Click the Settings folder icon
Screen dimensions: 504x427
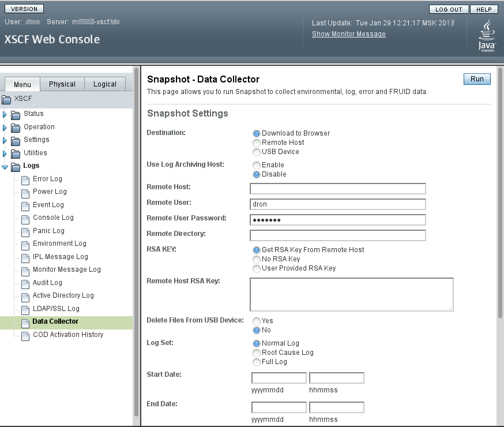(16, 141)
